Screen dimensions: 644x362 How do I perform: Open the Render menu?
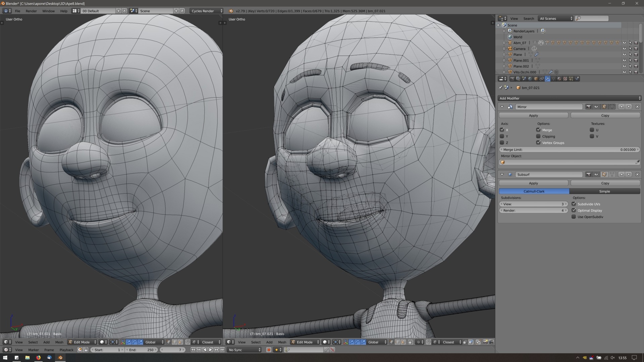[31, 11]
